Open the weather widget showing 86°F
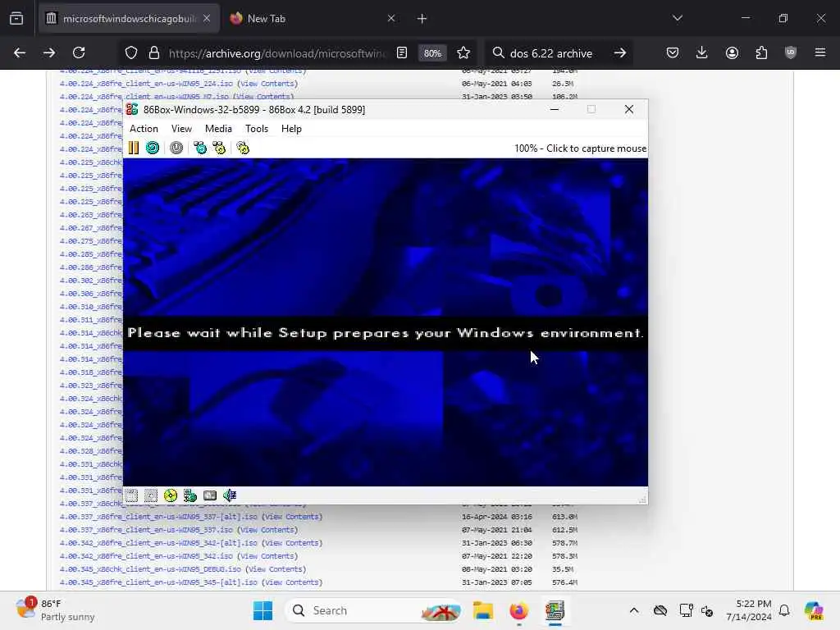 coord(55,610)
